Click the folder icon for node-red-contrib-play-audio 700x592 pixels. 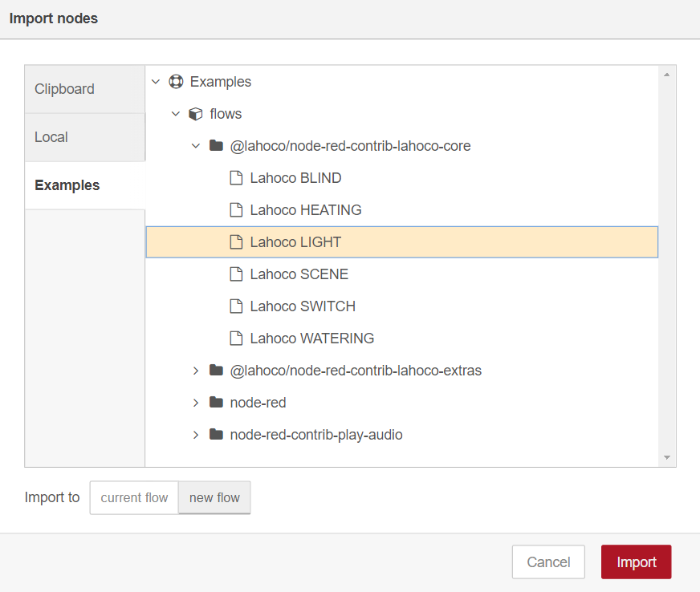click(x=215, y=435)
